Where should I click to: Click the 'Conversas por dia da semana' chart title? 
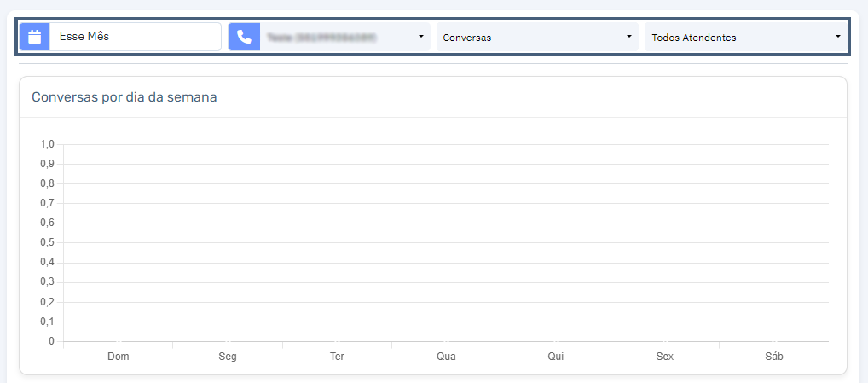[124, 97]
